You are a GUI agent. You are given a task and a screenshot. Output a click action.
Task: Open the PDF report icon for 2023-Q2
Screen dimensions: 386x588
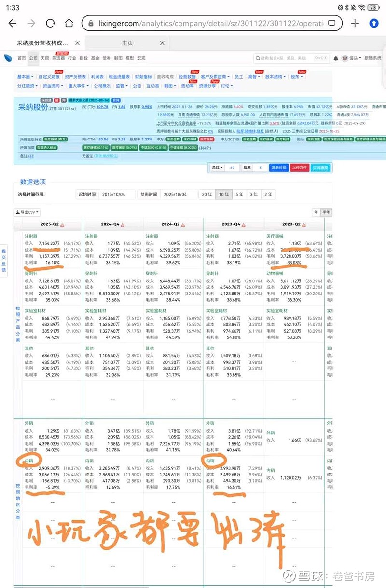[x=303, y=225]
